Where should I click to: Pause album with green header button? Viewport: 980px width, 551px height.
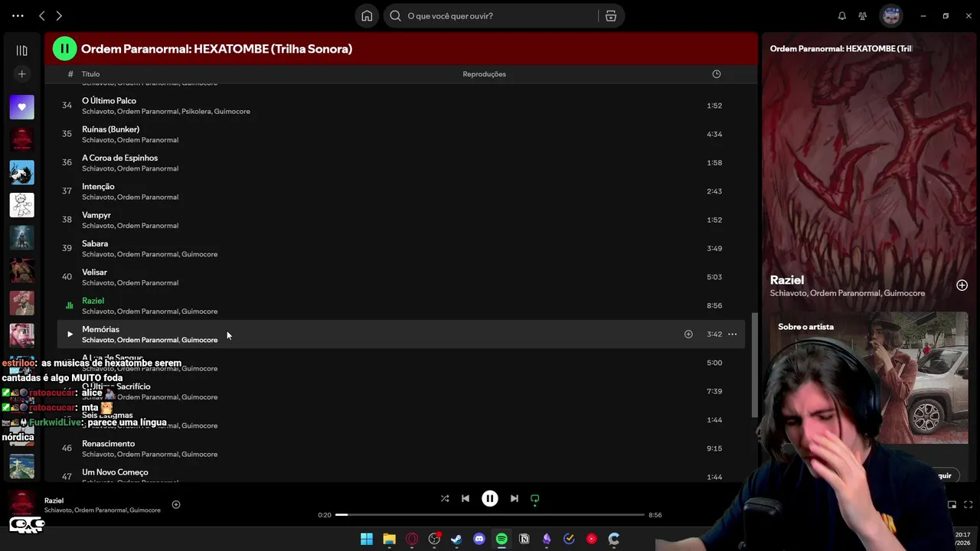point(64,49)
